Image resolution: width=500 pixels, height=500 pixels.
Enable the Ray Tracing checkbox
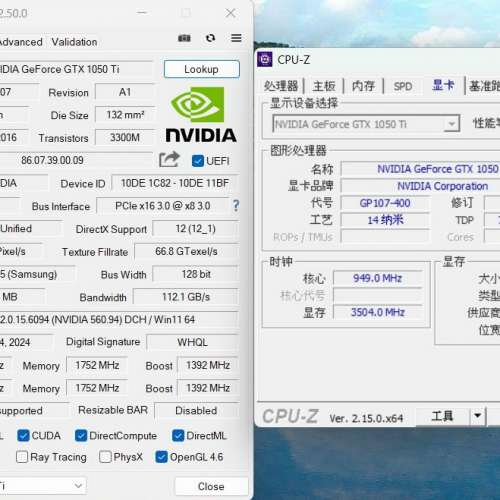[x=22, y=457]
